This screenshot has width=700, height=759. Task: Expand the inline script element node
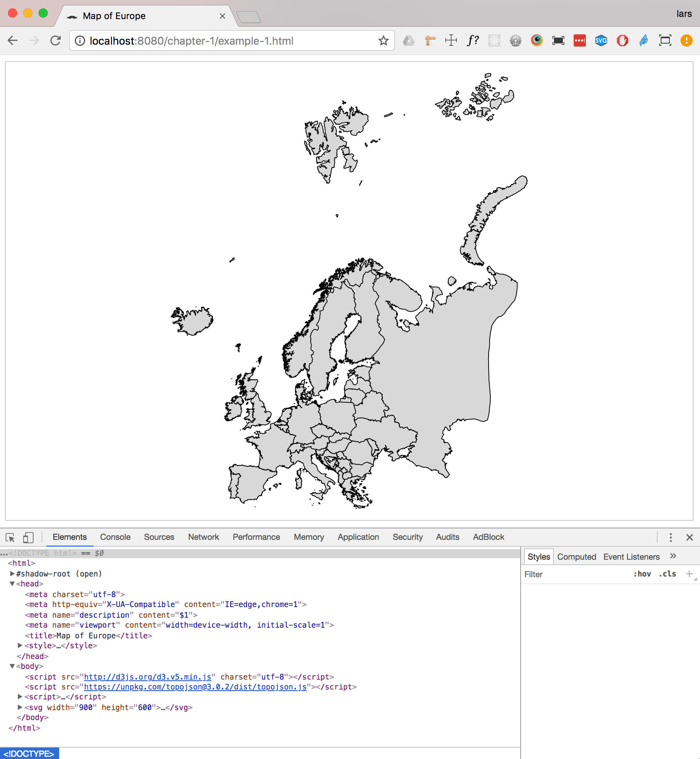click(20, 697)
